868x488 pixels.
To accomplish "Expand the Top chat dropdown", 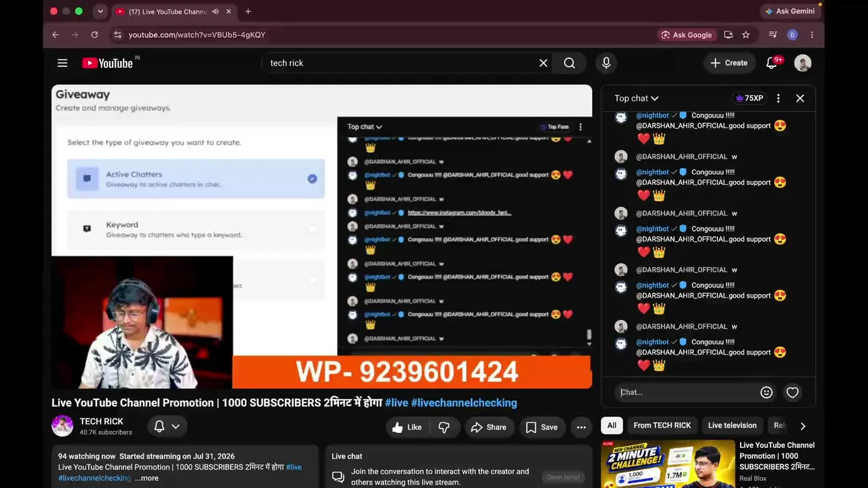I will (x=636, y=98).
